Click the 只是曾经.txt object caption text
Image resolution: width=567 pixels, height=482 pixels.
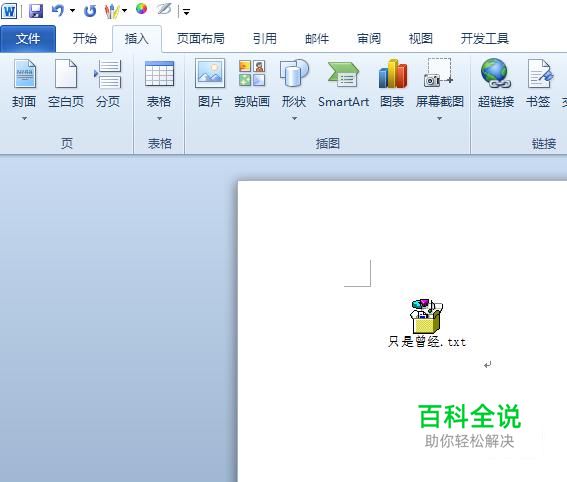[427, 342]
